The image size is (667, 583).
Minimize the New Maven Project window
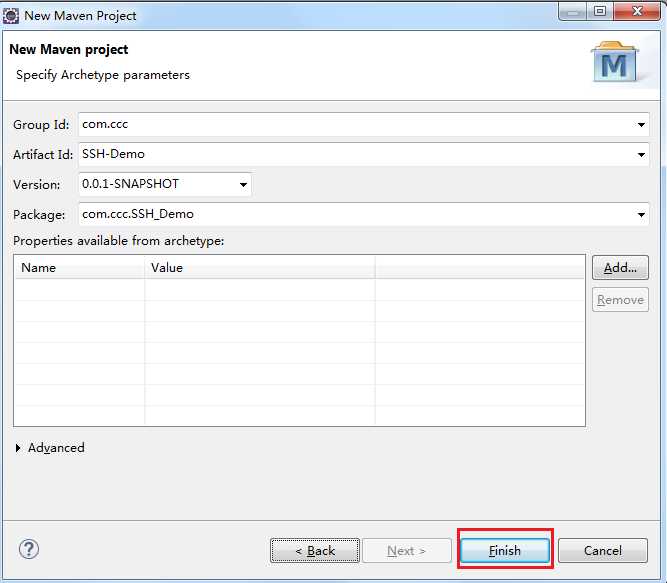(x=573, y=11)
